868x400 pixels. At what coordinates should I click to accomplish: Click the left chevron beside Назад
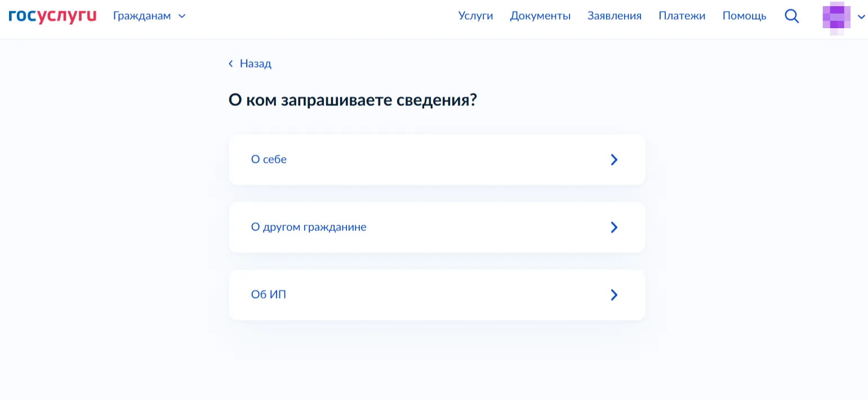click(231, 64)
